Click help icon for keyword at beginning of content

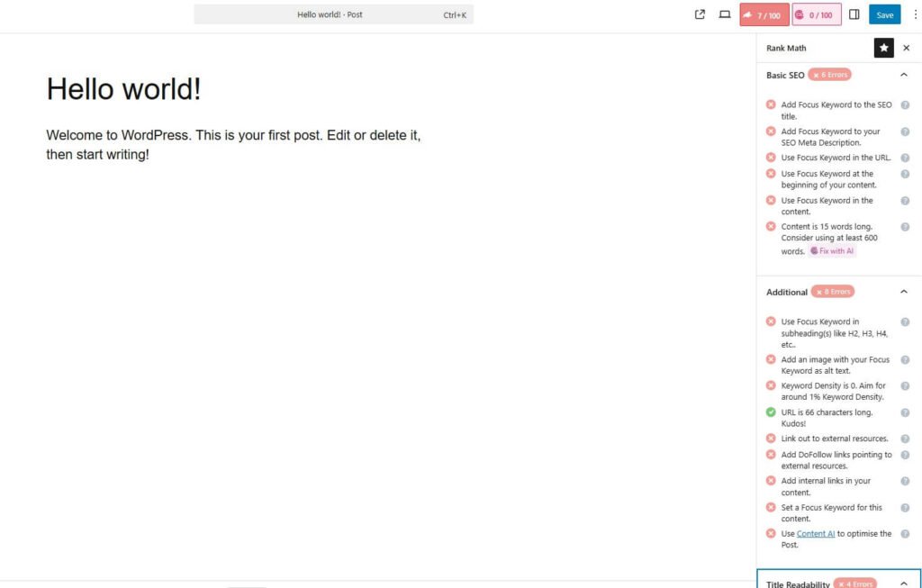(905, 174)
